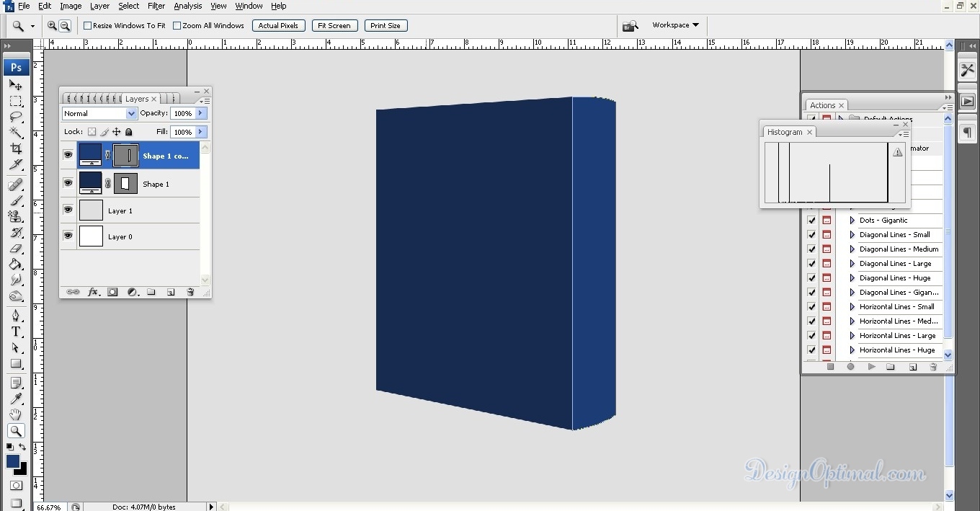Hide Layer 0 visibility
The width and height of the screenshot is (980, 511).
[x=68, y=236]
